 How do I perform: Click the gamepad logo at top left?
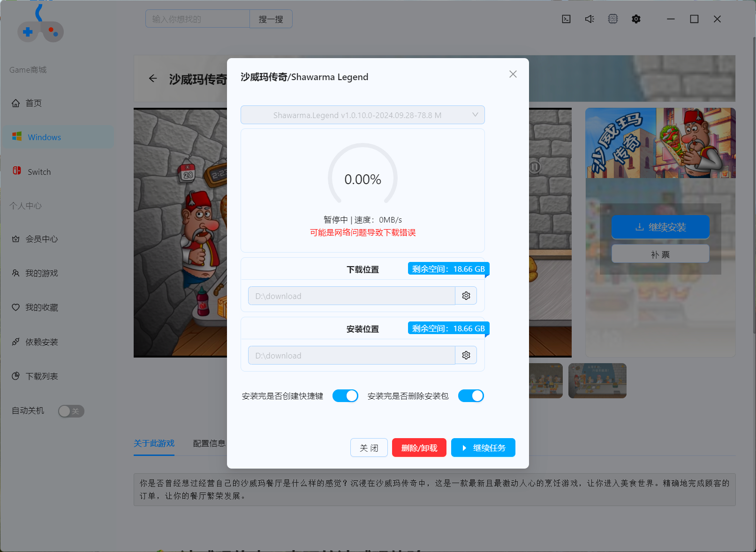40,24
